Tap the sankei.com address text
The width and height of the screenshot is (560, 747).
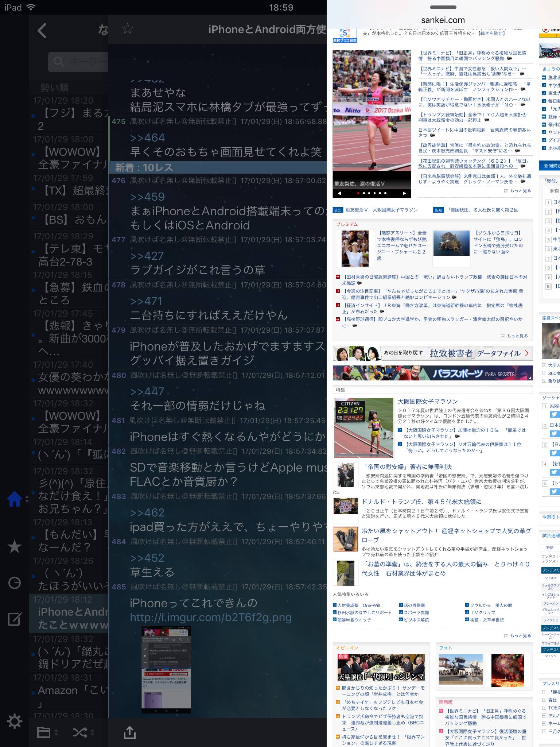443,20
